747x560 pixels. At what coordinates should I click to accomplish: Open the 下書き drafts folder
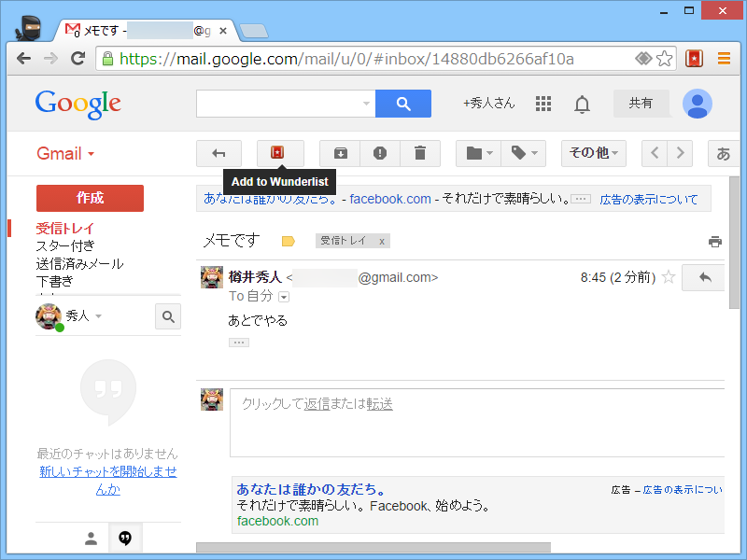click(54, 281)
